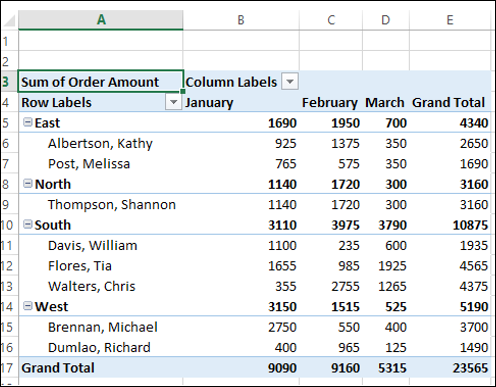The width and height of the screenshot is (496, 387).
Task: Select the February column label cell
Action: [x=331, y=102]
